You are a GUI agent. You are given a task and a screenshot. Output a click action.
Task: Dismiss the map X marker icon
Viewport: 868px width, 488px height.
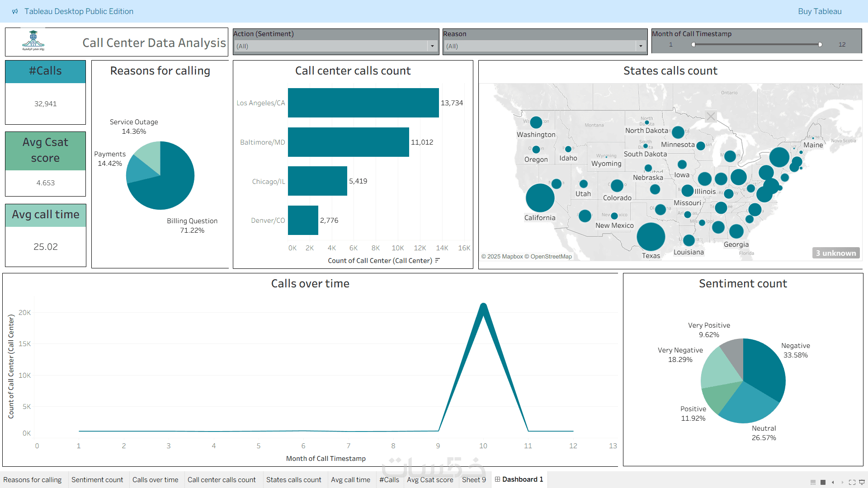coord(711,117)
